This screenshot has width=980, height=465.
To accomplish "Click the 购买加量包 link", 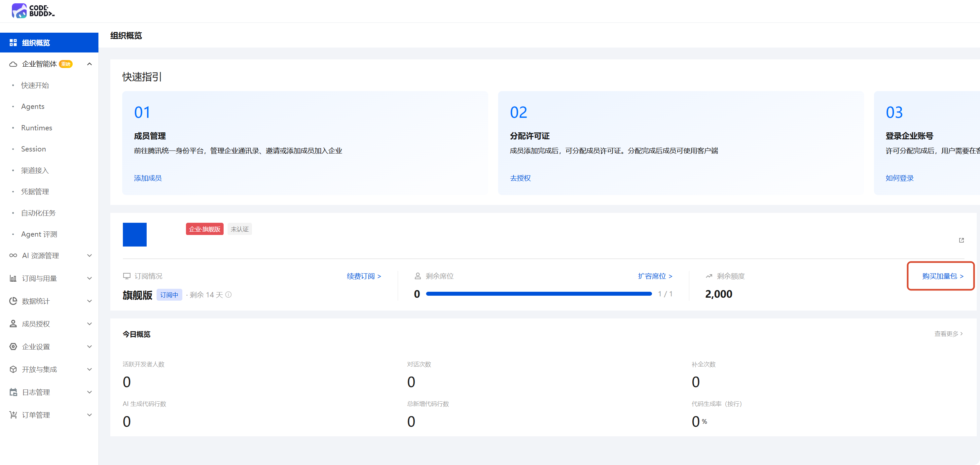I will pyautogui.click(x=942, y=276).
